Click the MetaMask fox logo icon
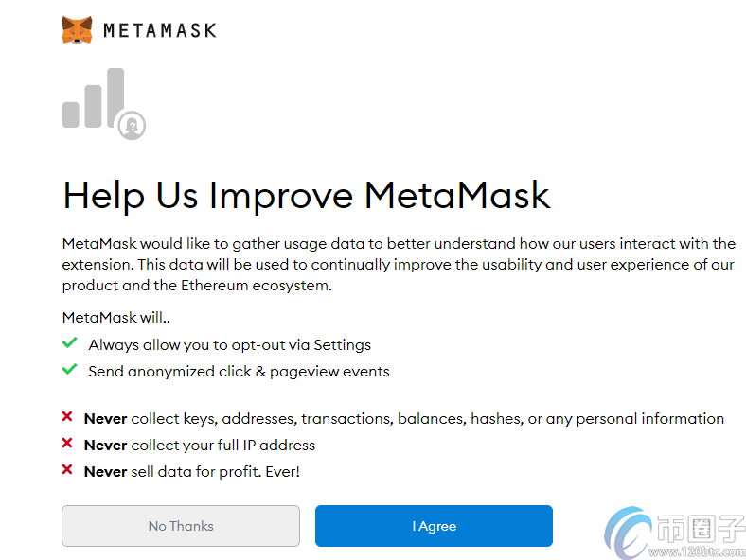Image resolution: width=746 pixels, height=560 pixels. click(77, 30)
